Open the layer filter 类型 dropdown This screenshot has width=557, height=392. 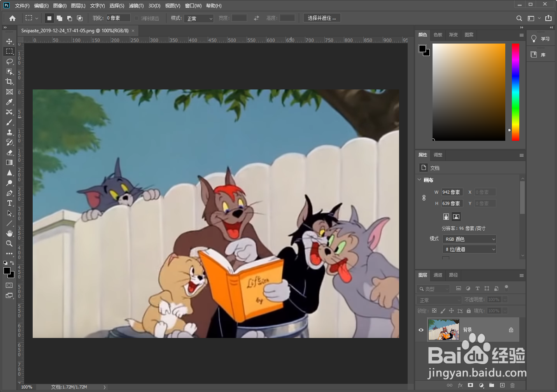point(433,289)
